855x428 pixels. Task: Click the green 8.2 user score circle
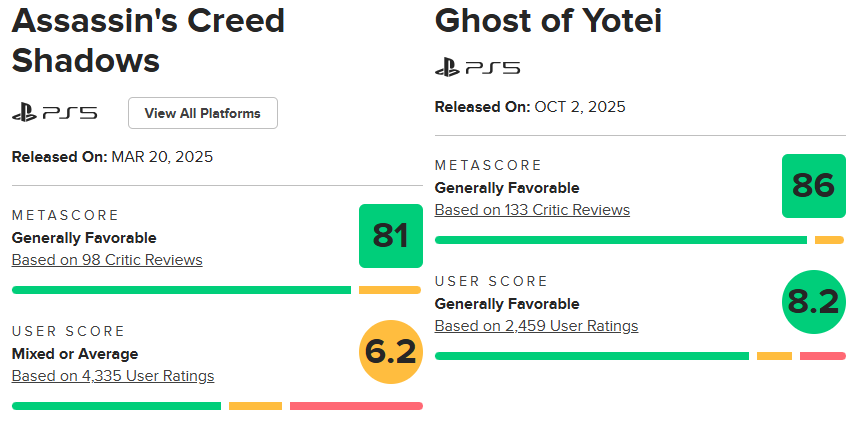[x=813, y=301]
